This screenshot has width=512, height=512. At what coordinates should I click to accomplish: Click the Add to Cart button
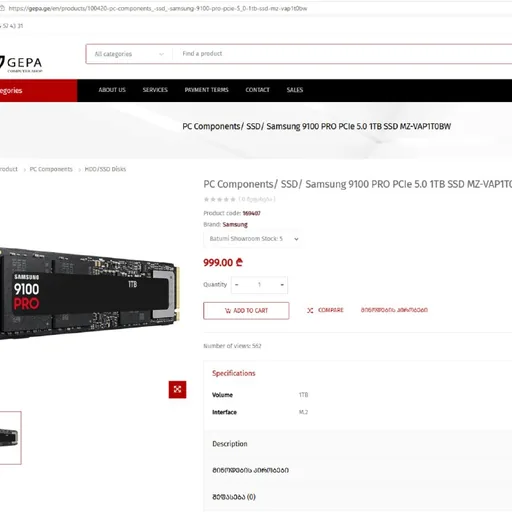(246, 311)
